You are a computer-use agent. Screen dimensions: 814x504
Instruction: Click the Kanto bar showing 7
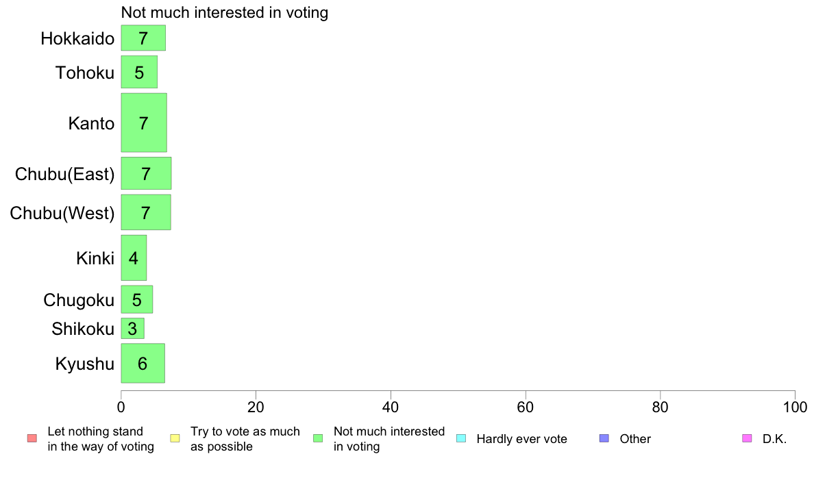pos(144,123)
